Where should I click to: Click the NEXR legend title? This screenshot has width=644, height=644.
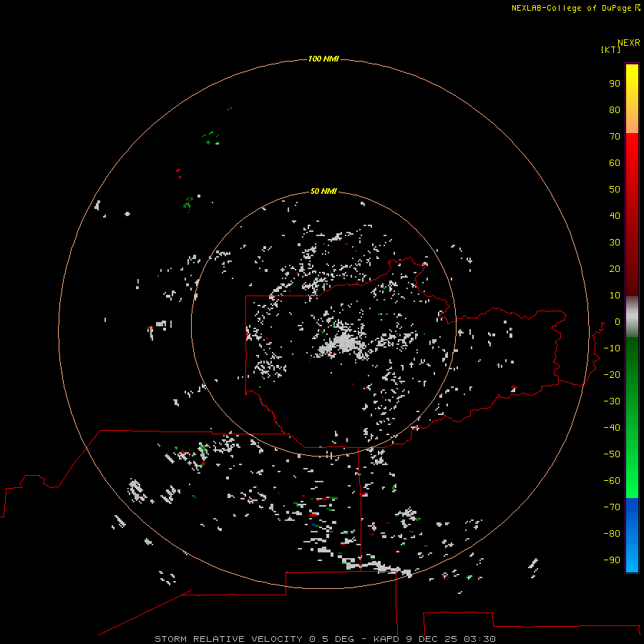(629, 43)
